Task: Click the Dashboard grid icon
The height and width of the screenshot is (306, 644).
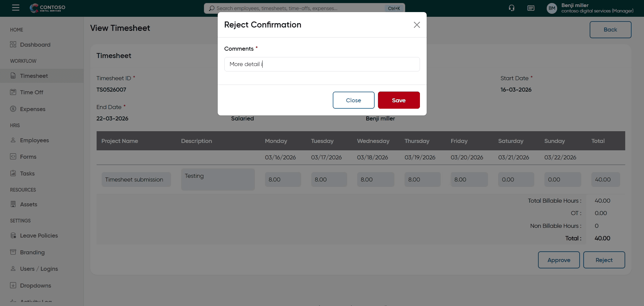Action: [13, 45]
